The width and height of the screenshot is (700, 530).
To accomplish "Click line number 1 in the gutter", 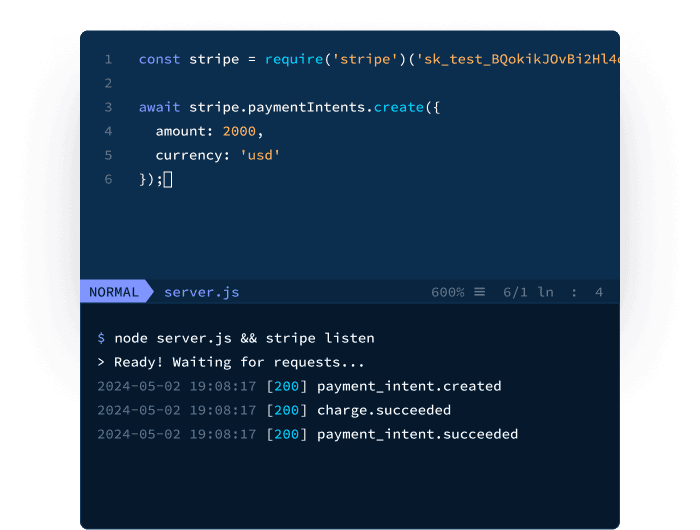I will [108, 59].
